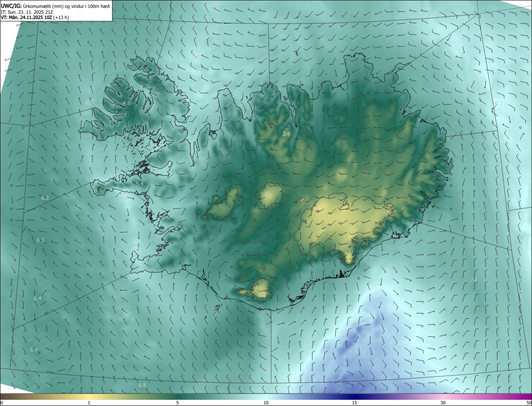Click the 5.4 value on the map
The width and height of the screenshot is (532, 406).
(140, 183)
